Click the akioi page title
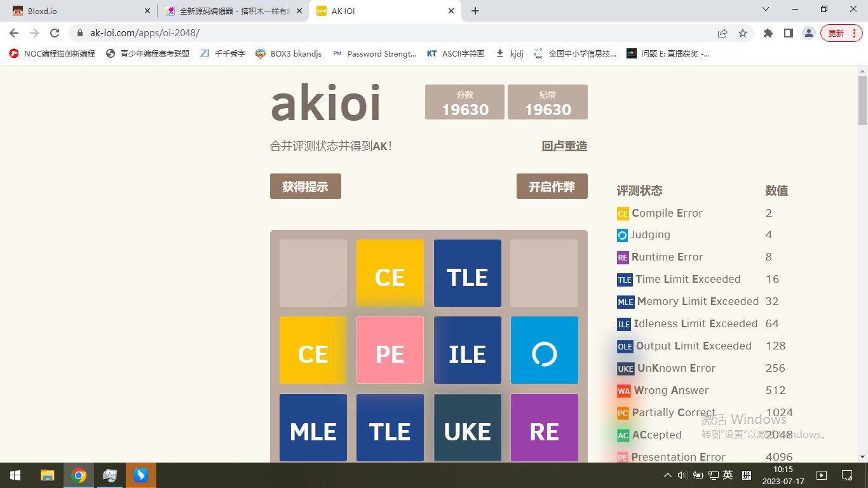Screen dimensions: 868x488 325,102
